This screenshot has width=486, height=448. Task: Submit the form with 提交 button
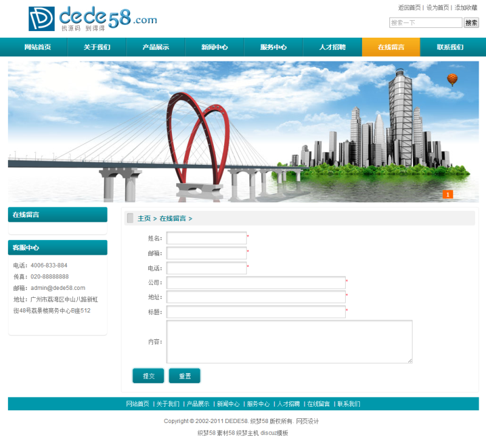click(148, 376)
